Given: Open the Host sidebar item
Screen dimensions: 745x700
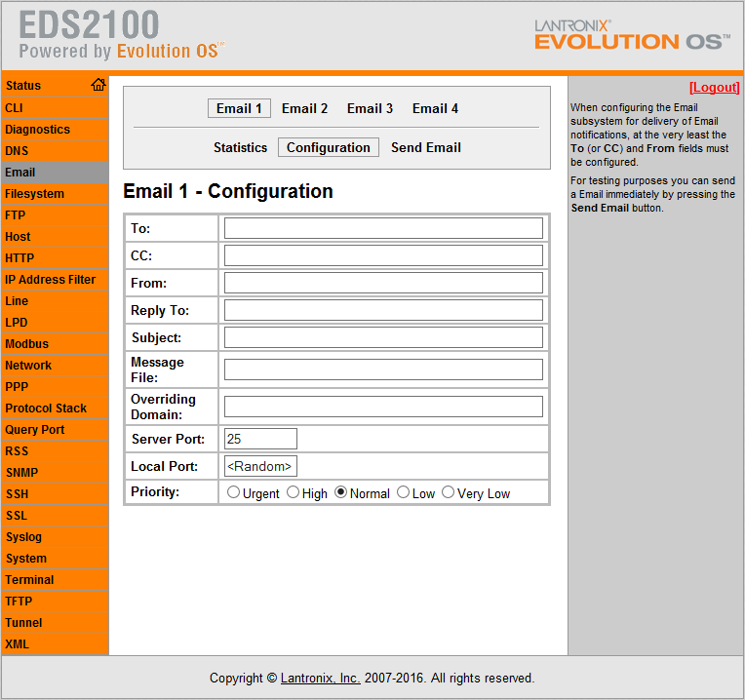Looking at the screenshot, I should pyautogui.click(x=55, y=237).
